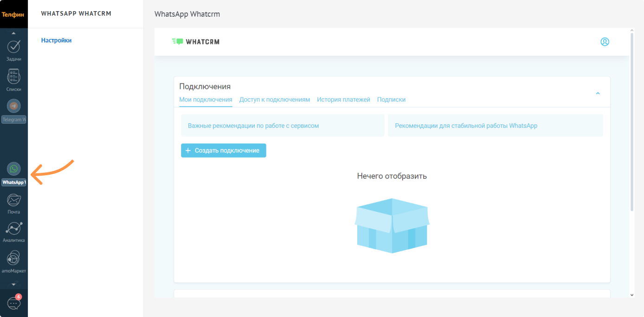Screen dimensions: 644x317
Task: Switch to История платежей tab
Action: point(343,100)
